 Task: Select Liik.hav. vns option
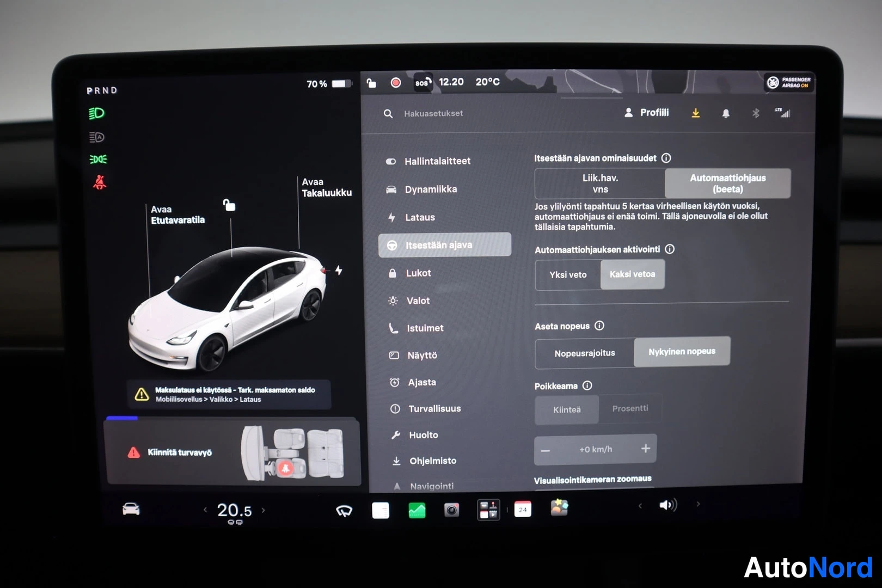600,183
